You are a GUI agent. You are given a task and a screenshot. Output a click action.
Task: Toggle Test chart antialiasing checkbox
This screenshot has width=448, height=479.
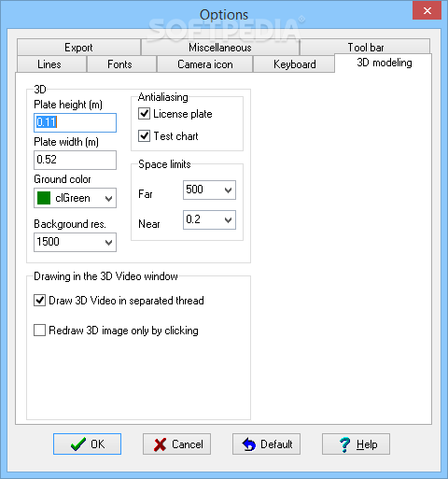(x=144, y=136)
